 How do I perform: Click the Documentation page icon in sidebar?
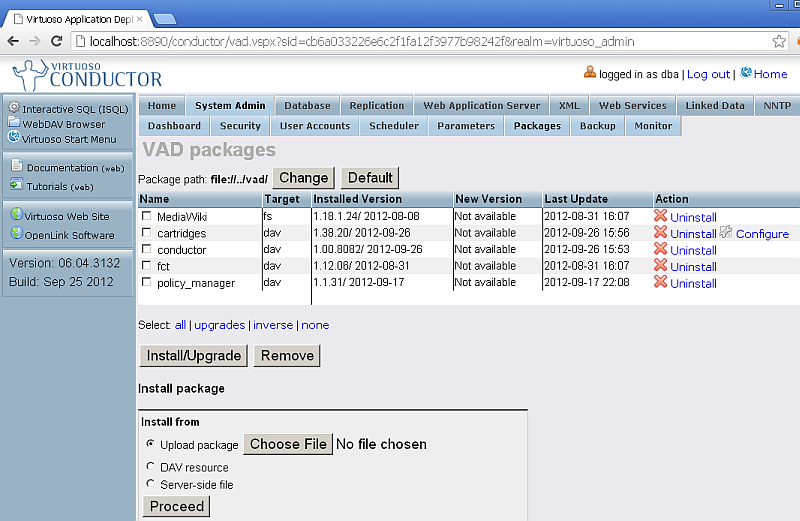tap(17, 166)
